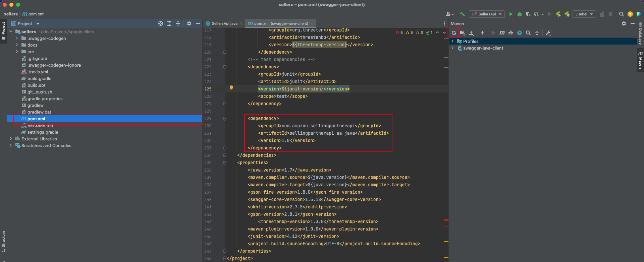Debug SellersApi with bug icon
The height and width of the screenshot is (262, 644).
click(x=519, y=14)
